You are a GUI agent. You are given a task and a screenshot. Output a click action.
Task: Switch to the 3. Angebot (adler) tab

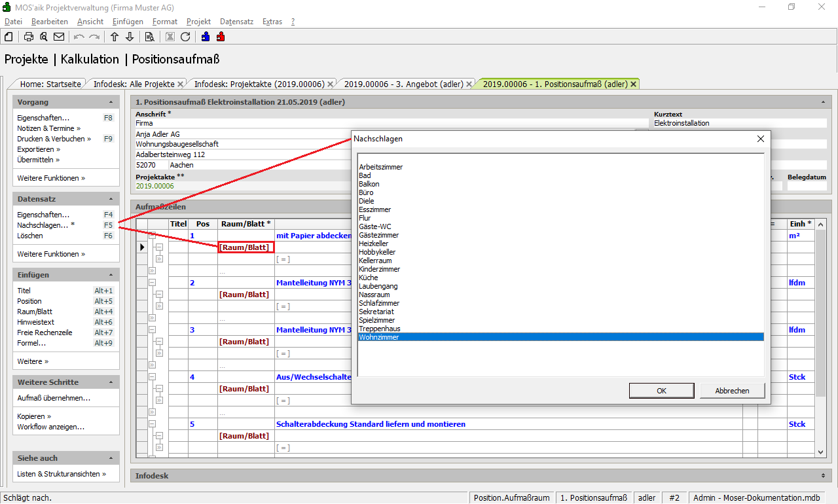point(403,84)
